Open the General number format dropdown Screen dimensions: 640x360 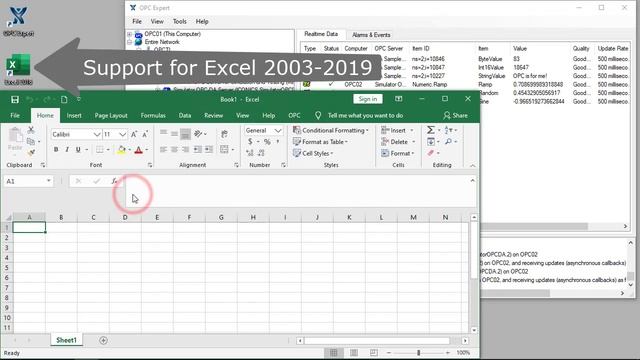(x=278, y=130)
